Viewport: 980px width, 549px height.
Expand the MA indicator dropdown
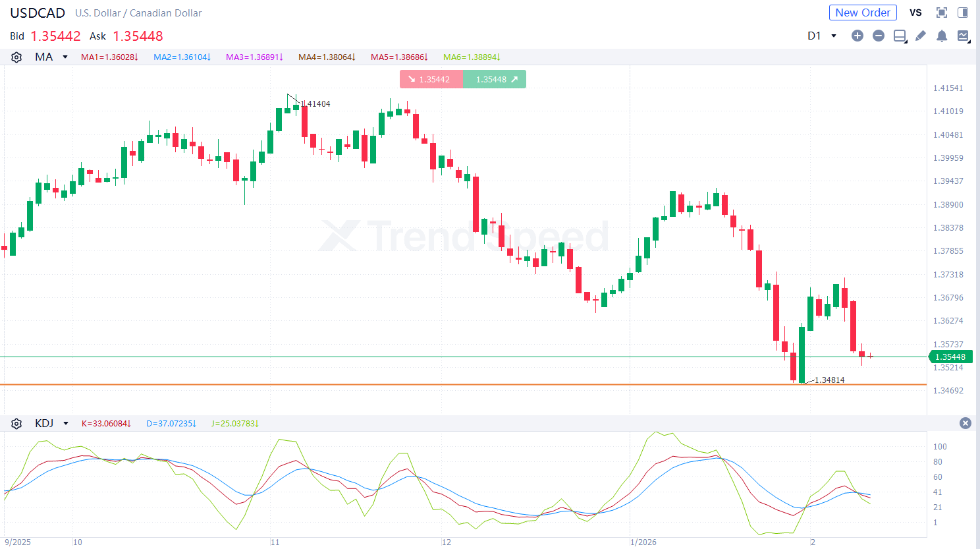65,57
